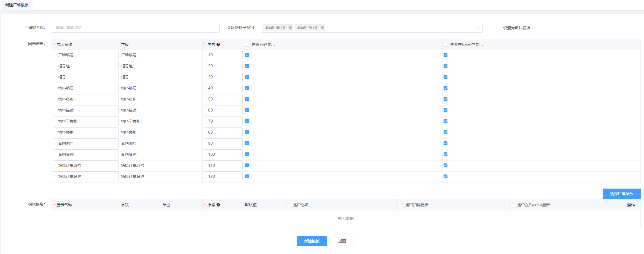The height and width of the screenshot is (254, 644).
Task: Toggle 是否扫码显示 checkbox in 模板信息 header
Action: coord(401,205)
